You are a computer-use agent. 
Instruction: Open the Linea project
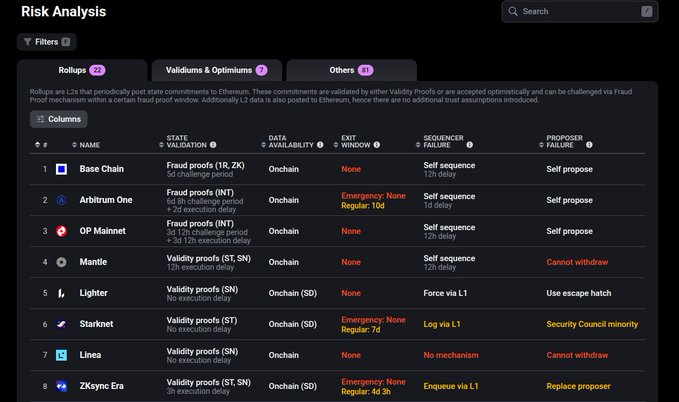coord(90,355)
